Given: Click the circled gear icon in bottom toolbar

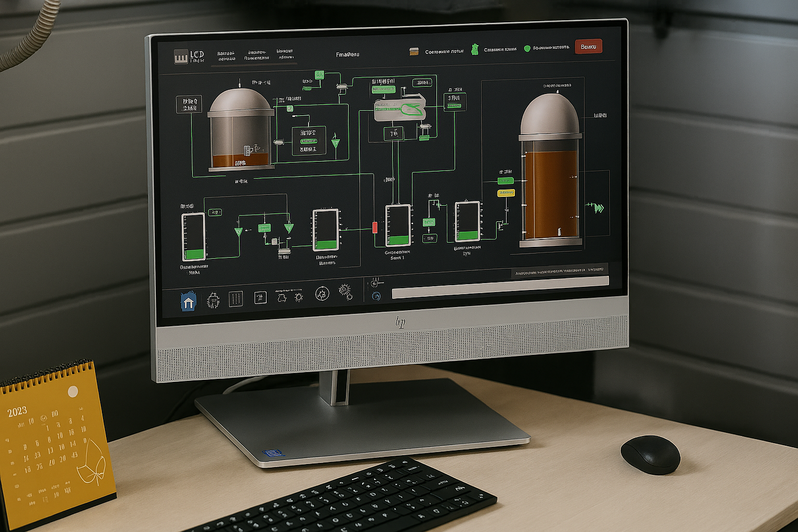Looking at the screenshot, I should [322, 295].
